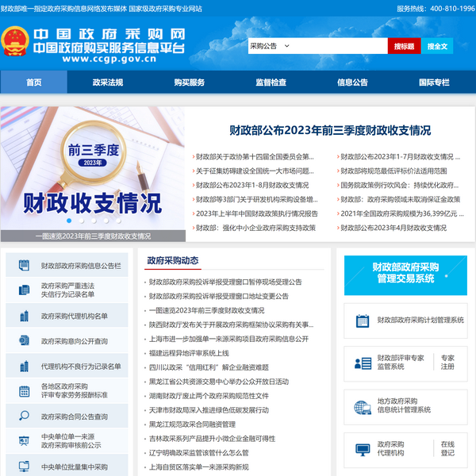
Task: Click the national emblem logo icon
Action: 15,46
